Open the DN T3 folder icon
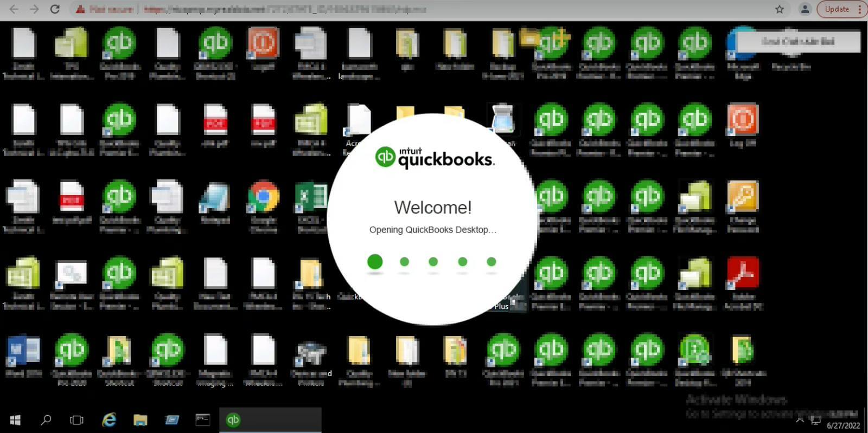The height and width of the screenshot is (433, 868). 455,351
